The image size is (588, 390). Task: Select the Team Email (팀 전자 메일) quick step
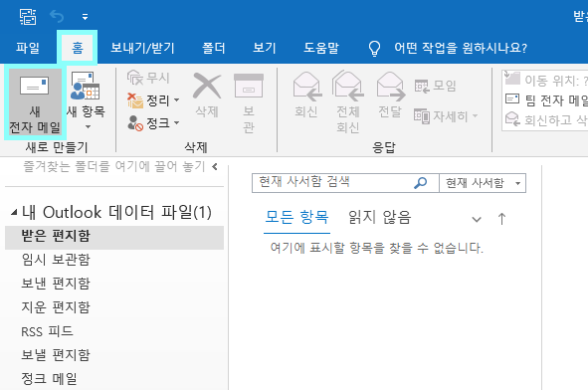(x=546, y=100)
